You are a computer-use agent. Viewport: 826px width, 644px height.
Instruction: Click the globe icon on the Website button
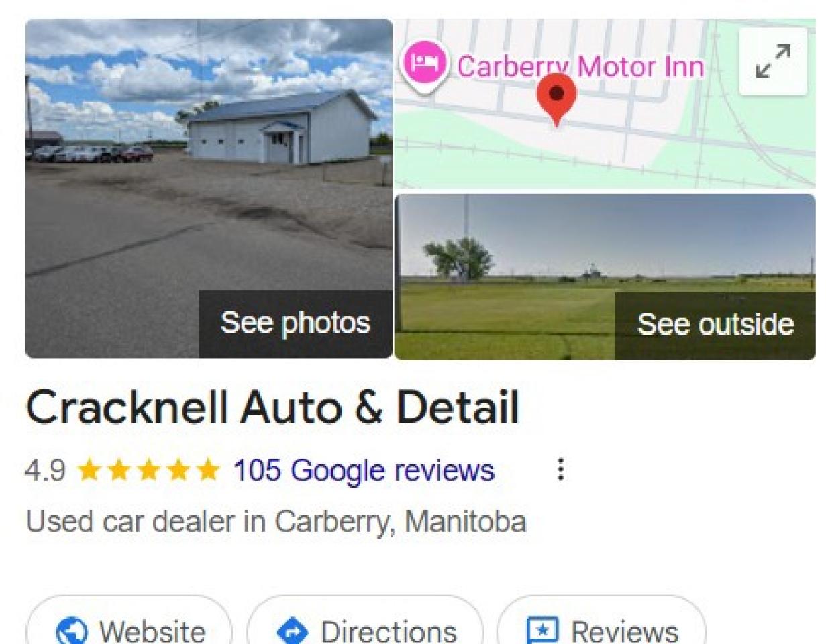pos(71,631)
